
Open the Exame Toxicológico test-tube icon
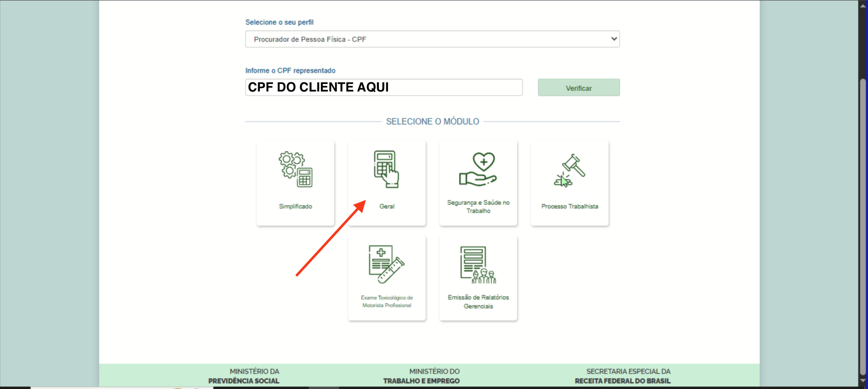pyautogui.click(x=387, y=264)
